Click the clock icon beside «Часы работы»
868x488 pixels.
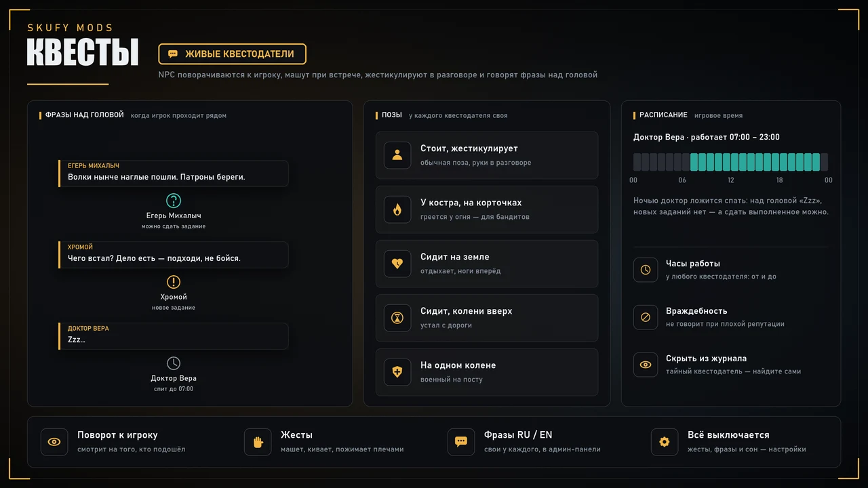click(646, 270)
